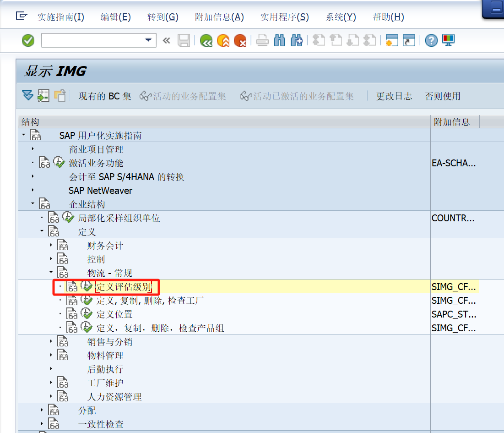Open the 附加信息(A) menu
Viewport: 504px width, 433px height.
click(220, 17)
